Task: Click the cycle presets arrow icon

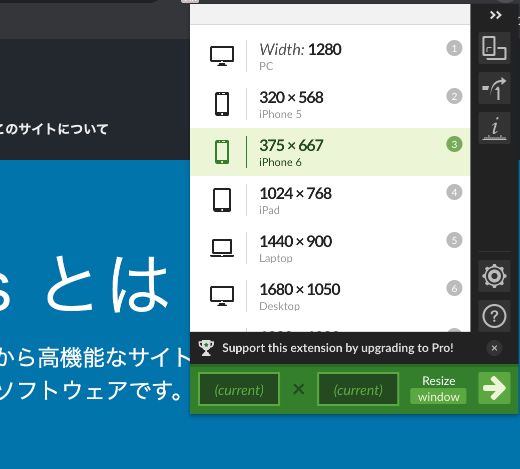Action: (x=494, y=88)
